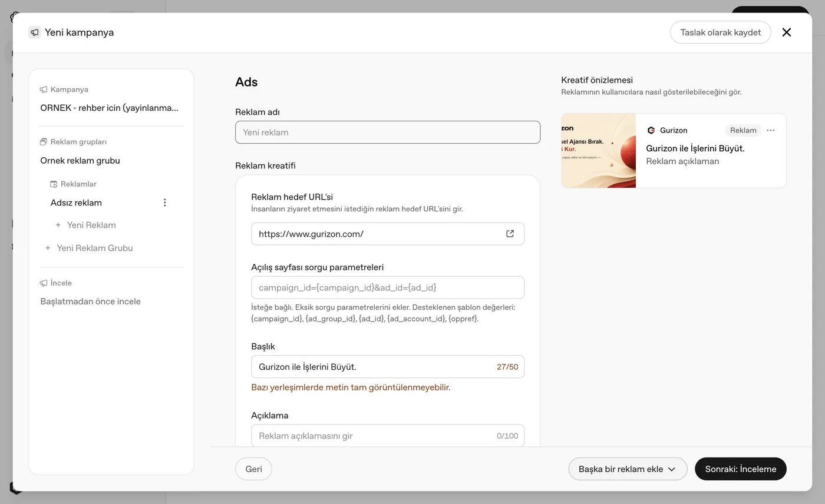The width and height of the screenshot is (825, 504).
Task: Click the megaphone icon beside Yeni kampanya
Action: (x=35, y=32)
